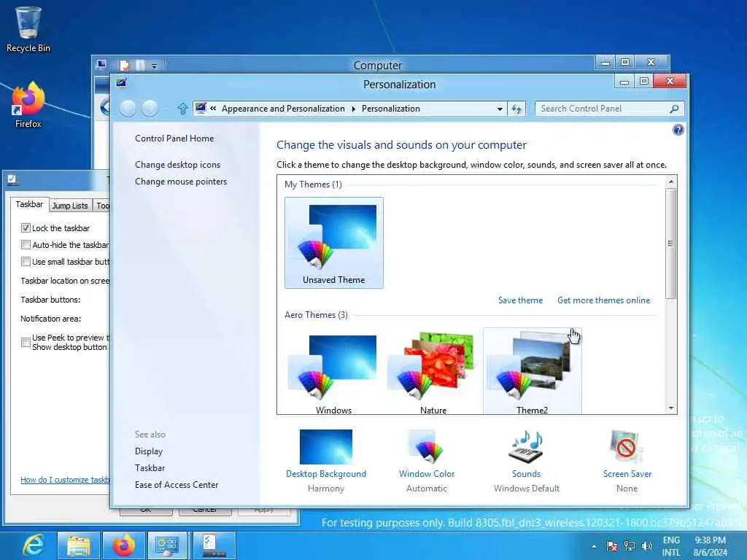Click the themes list scrollbar thumb
This screenshot has height=560, width=747.
[x=671, y=244]
